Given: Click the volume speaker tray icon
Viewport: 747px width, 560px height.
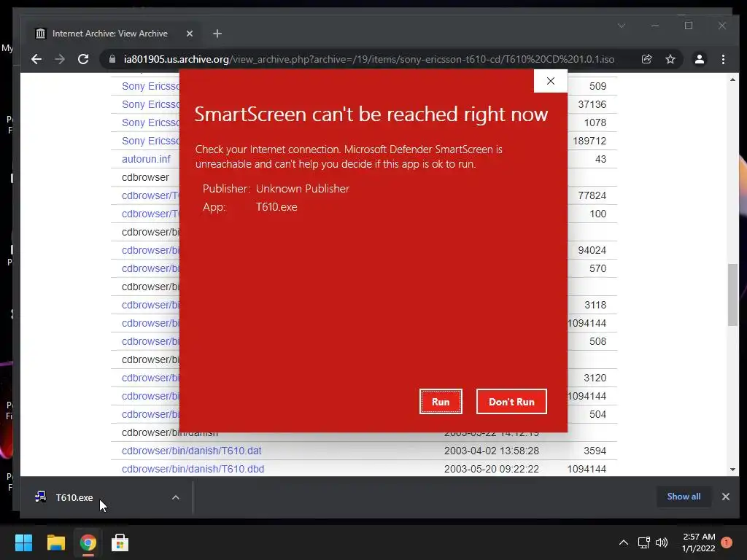Looking at the screenshot, I should (x=662, y=542).
